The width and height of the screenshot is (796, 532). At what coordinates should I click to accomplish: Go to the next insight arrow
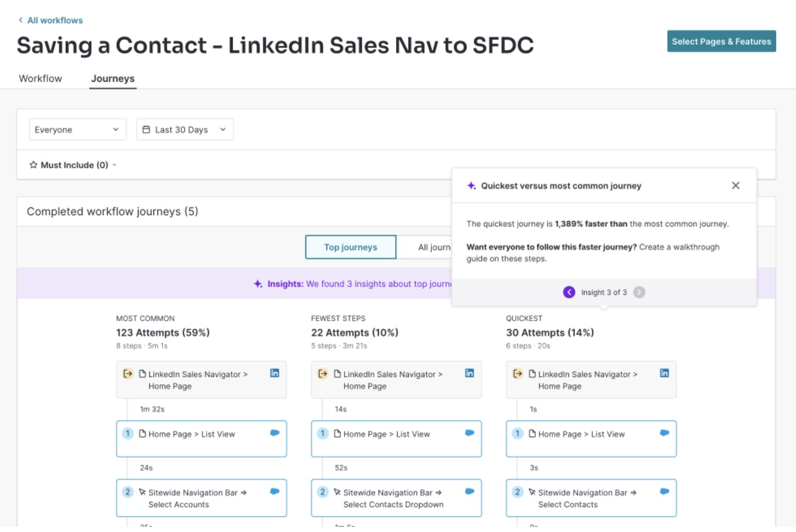(639, 292)
